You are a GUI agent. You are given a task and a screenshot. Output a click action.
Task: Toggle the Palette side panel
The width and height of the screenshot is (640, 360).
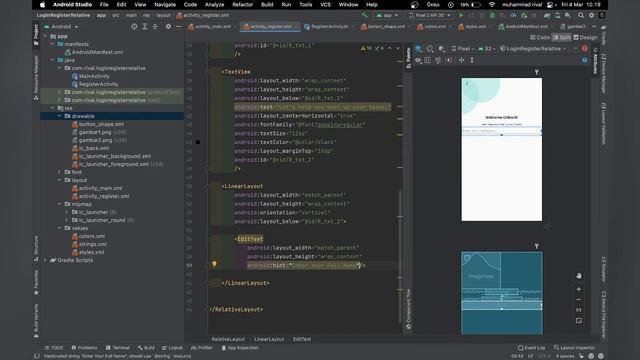[408, 58]
